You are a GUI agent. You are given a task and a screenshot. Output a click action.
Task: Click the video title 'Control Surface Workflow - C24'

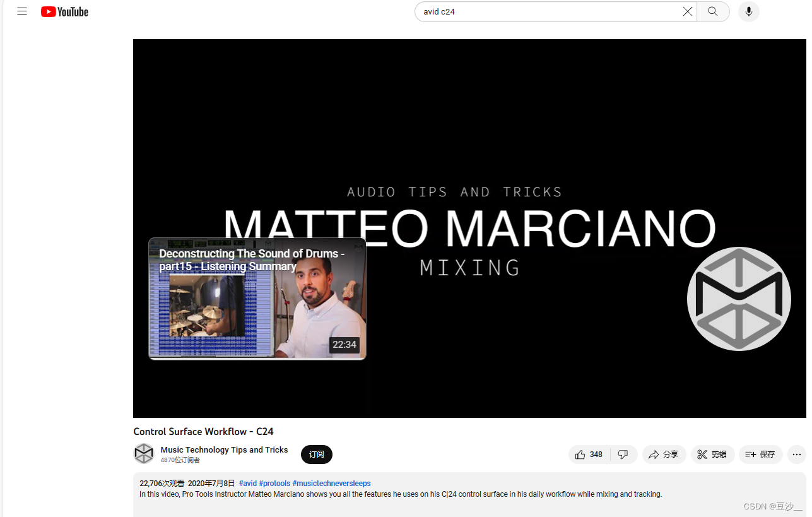click(203, 432)
